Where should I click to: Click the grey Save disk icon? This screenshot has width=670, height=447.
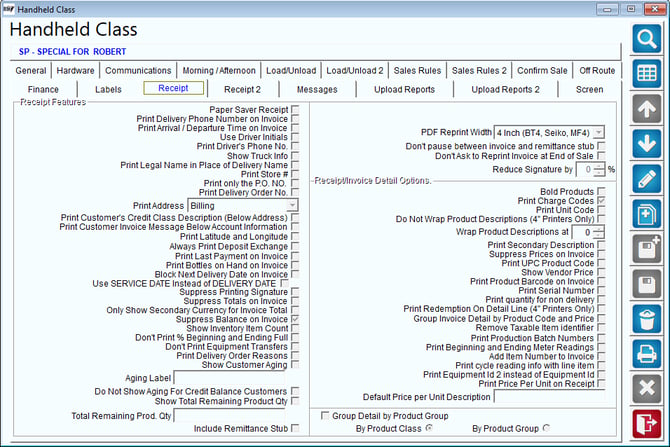646,284
